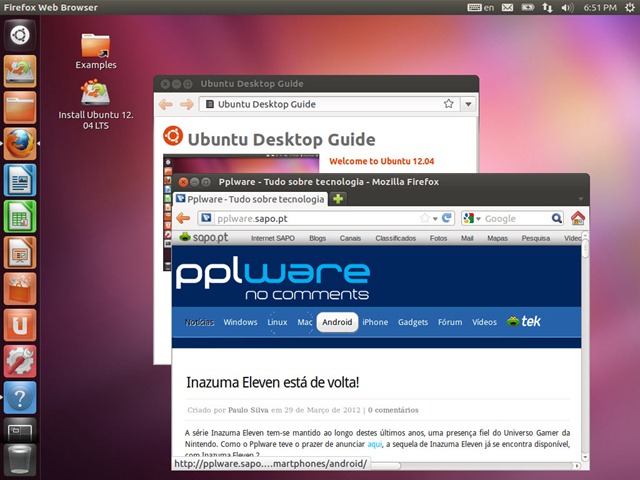Click the Ubuntu Desktop Guide location field
Image resolution: width=640 pixels, height=480 pixels.
(x=329, y=104)
